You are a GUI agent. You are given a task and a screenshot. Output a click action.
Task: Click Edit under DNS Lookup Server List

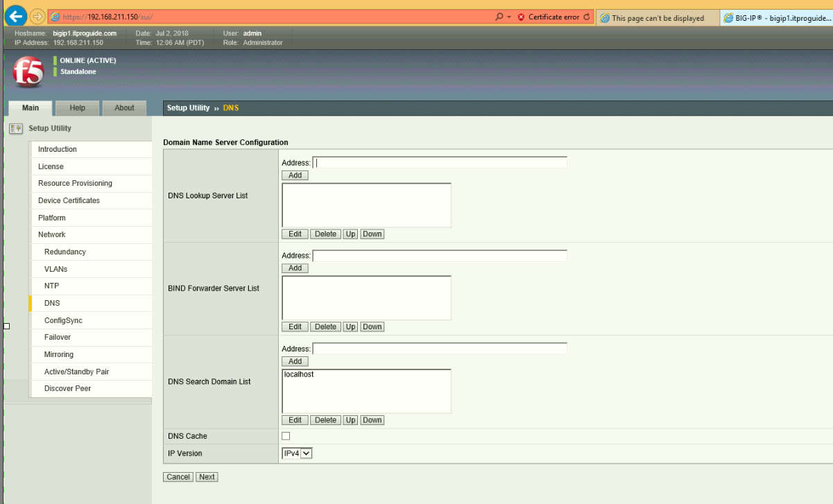(x=295, y=234)
